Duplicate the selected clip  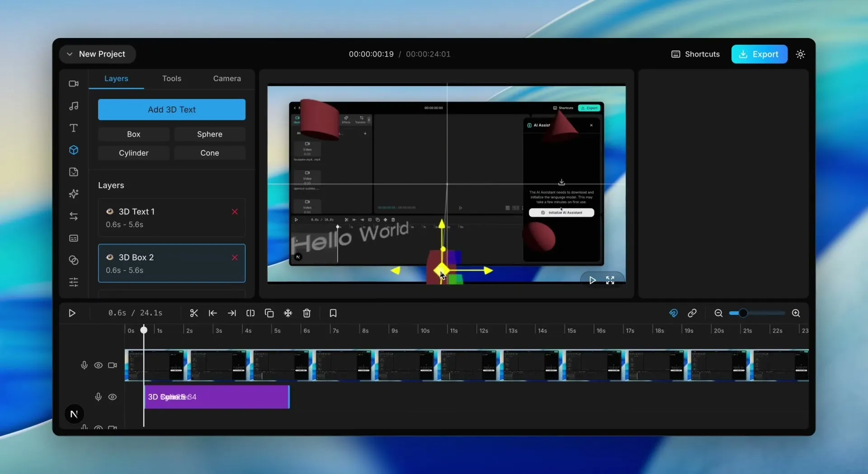pyautogui.click(x=269, y=313)
